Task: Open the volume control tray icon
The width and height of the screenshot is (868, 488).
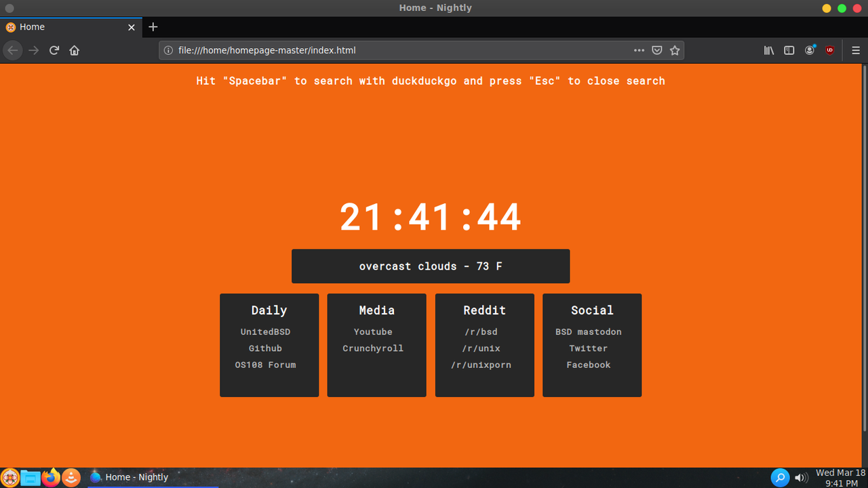Action: [x=801, y=477]
